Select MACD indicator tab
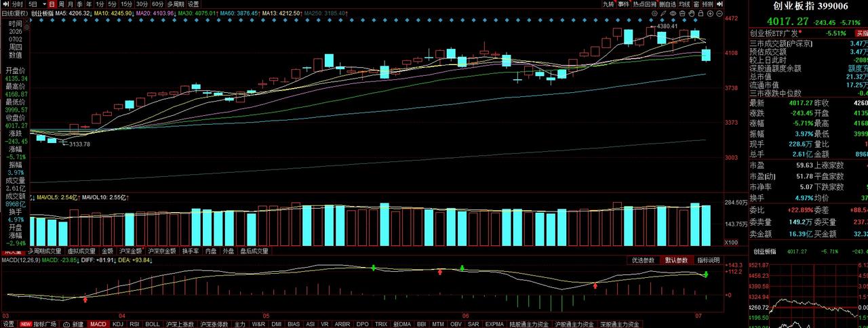868x328 pixels. (98, 324)
